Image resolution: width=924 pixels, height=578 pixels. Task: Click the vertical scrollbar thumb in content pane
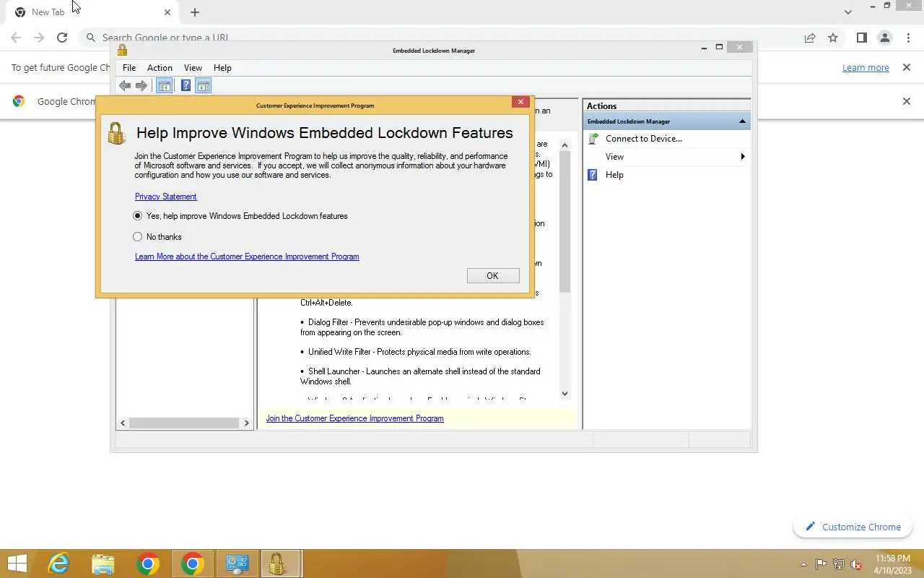[565, 222]
